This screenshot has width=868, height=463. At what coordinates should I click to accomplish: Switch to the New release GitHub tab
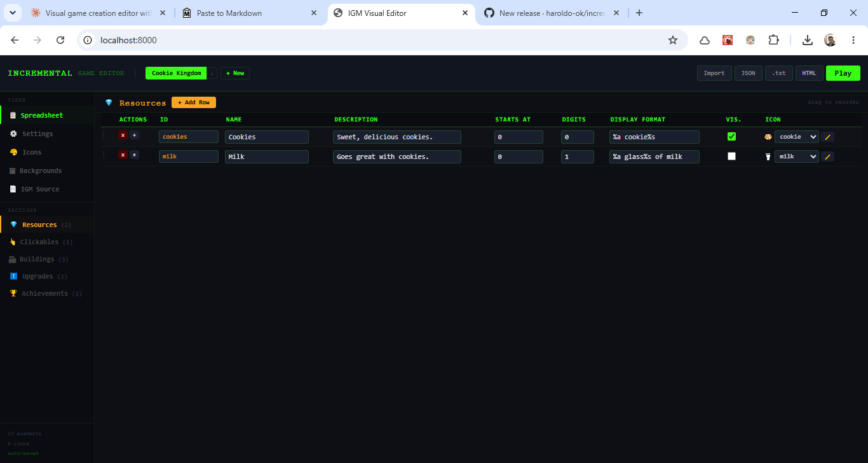(x=552, y=13)
